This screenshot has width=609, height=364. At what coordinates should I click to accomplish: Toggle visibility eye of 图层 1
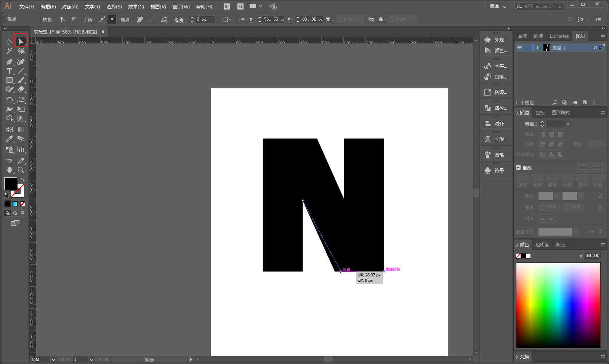pyautogui.click(x=519, y=48)
